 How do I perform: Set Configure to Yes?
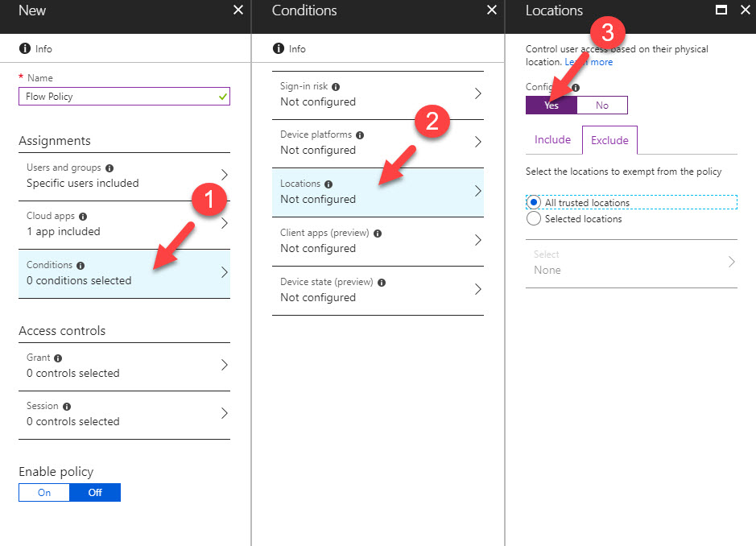tap(551, 105)
